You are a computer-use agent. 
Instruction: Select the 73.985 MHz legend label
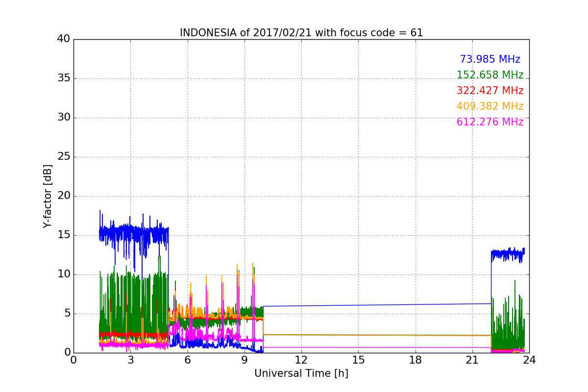click(490, 59)
